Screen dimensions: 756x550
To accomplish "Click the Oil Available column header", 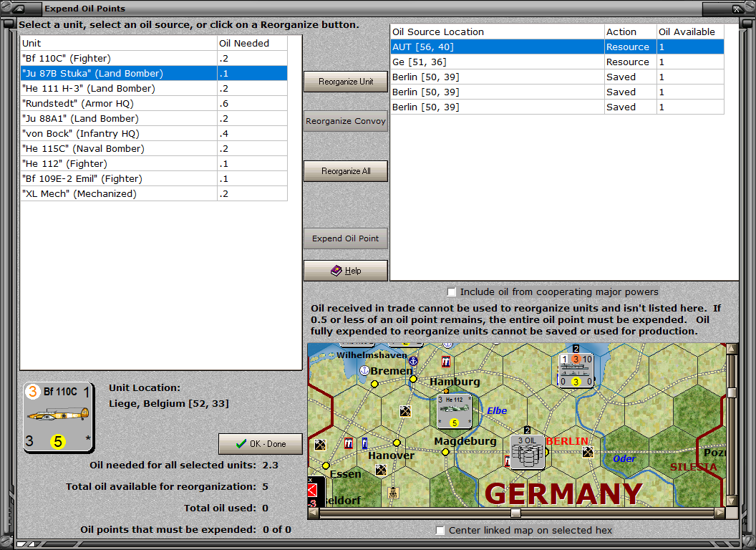I will [x=690, y=32].
